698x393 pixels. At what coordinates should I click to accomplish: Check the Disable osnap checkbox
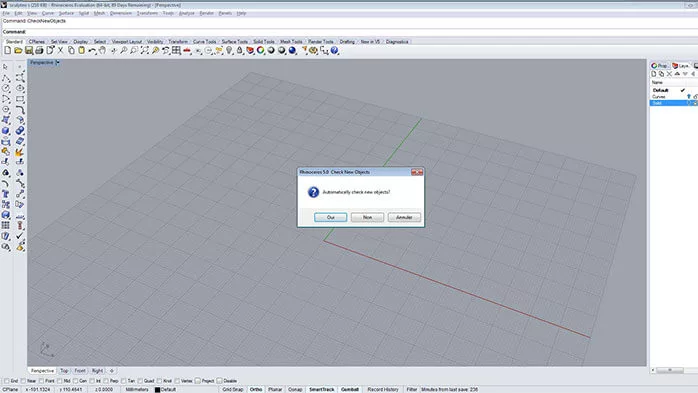point(219,381)
